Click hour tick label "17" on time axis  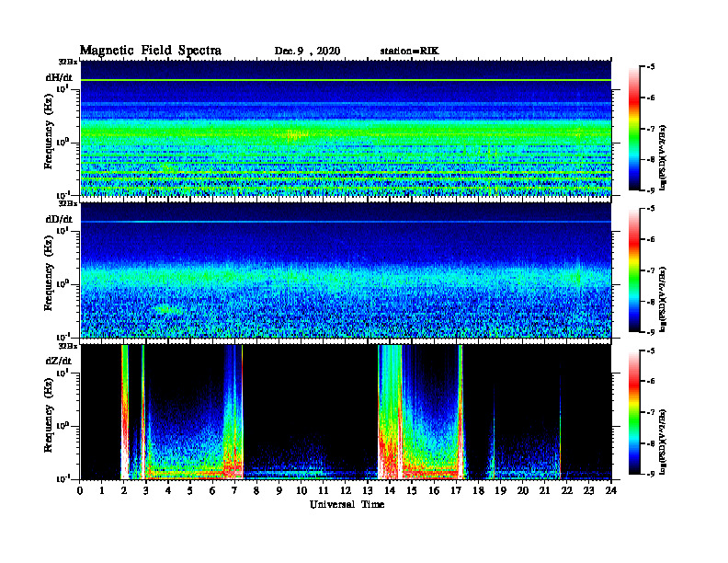click(x=456, y=491)
